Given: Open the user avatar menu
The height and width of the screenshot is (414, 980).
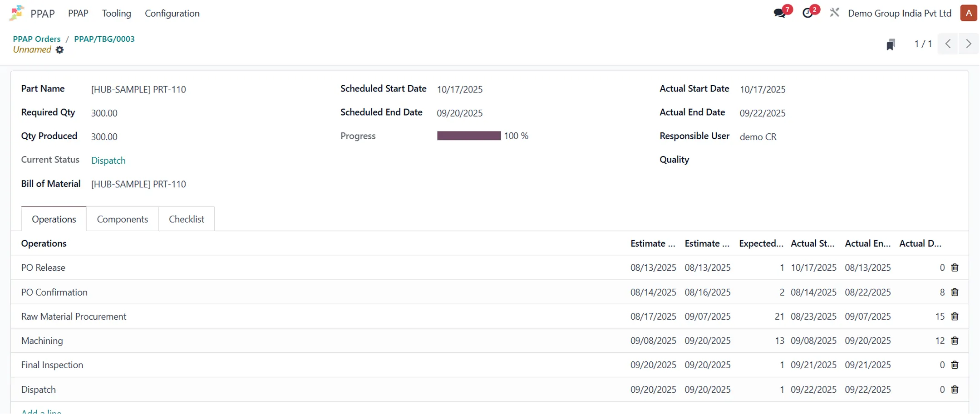Looking at the screenshot, I should point(968,13).
